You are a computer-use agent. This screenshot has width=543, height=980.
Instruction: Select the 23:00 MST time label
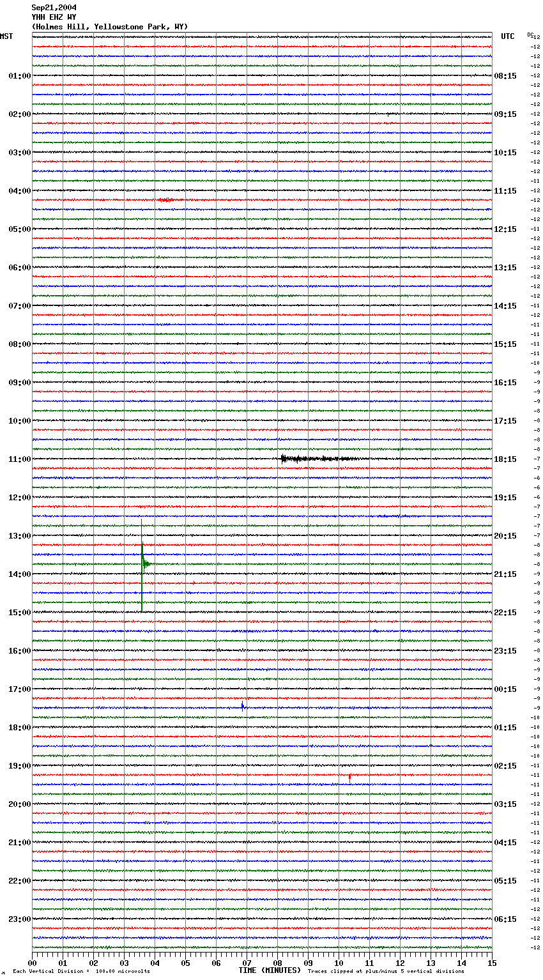pyautogui.click(x=20, y=919)
